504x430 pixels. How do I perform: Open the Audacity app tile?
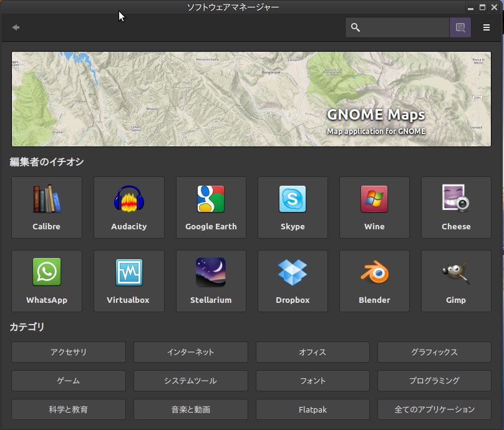tap(129, 208)
